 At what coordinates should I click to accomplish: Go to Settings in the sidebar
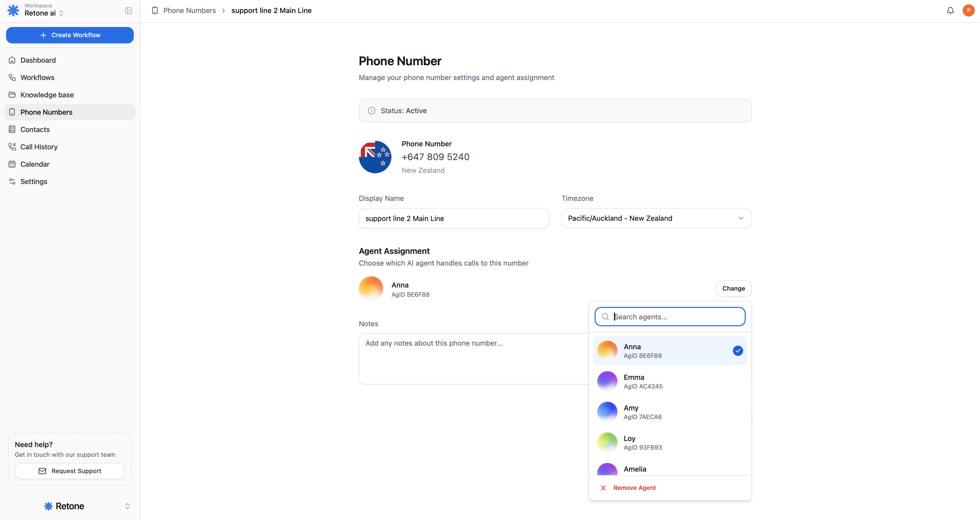coord(33,182)
